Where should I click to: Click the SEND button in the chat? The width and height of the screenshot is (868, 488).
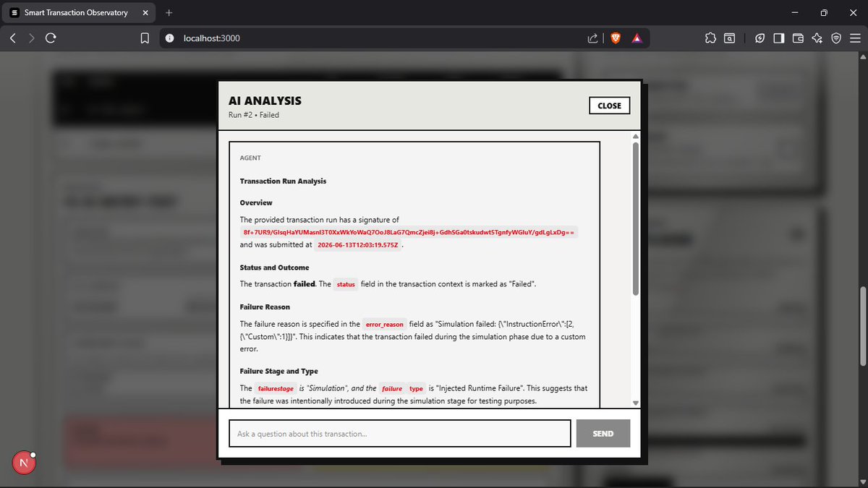click(x=603, y=434)
